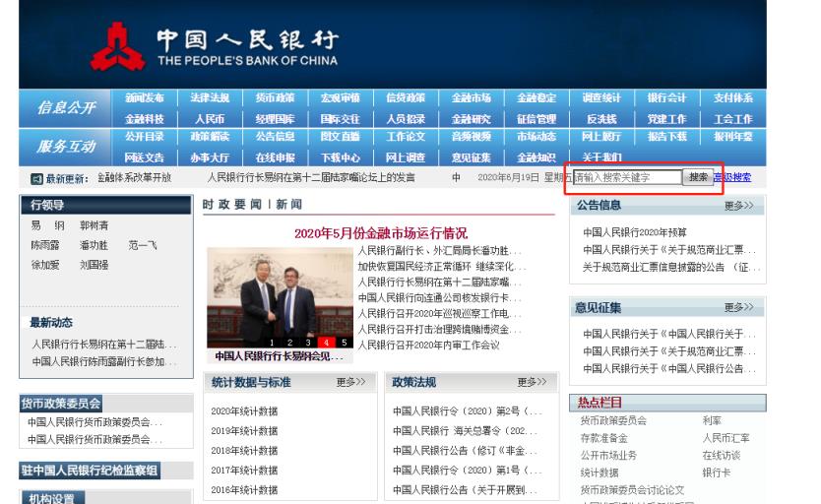Open 在线访谈 under 热点栏目
821x504 pixels.
point(721,456)
